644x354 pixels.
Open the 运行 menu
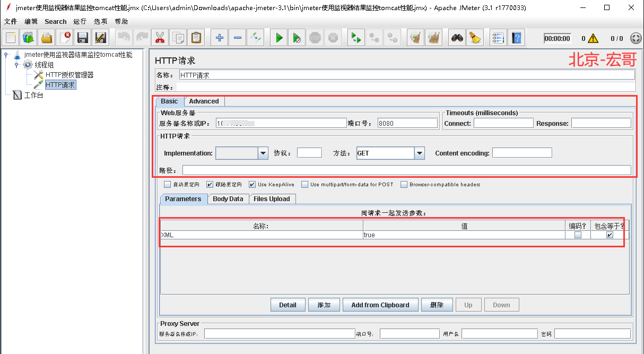click(80, 21)
